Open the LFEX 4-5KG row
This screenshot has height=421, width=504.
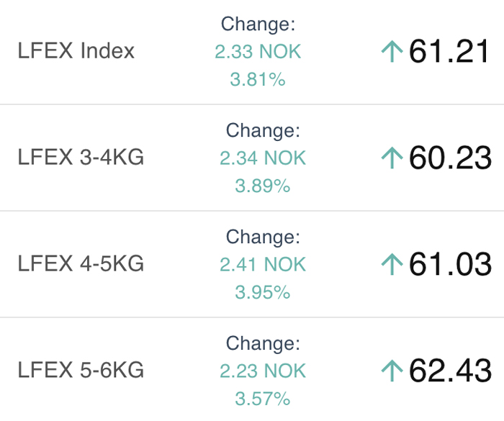coord(252,264)
